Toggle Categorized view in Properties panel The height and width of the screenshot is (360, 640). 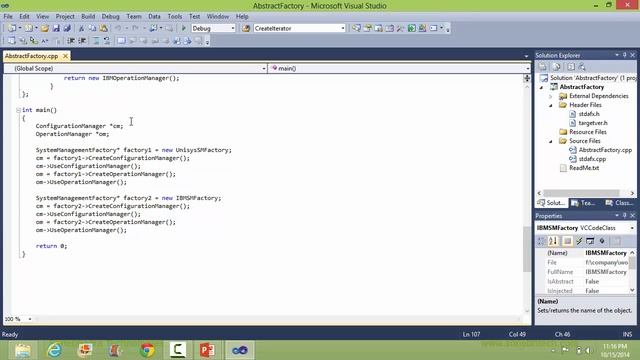[x=541, y=241]
